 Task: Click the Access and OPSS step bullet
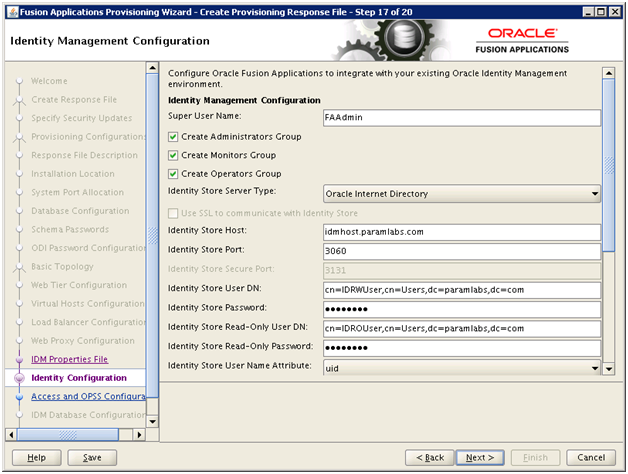19,397
